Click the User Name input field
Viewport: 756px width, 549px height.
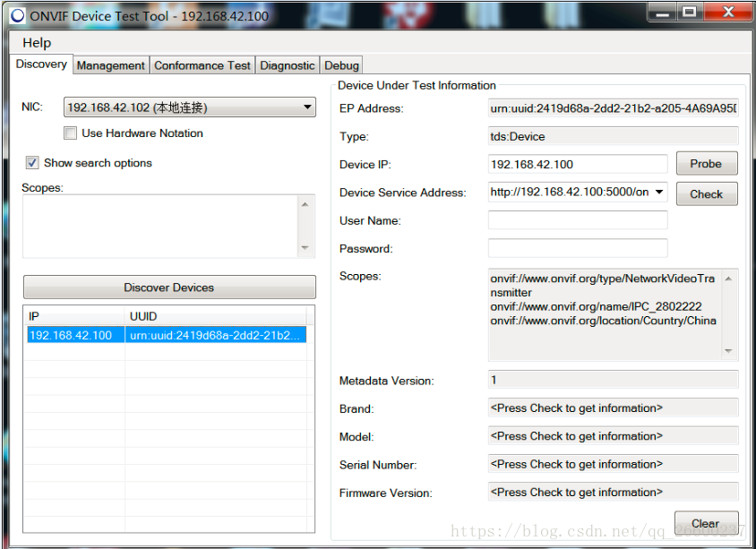[578, 220]
